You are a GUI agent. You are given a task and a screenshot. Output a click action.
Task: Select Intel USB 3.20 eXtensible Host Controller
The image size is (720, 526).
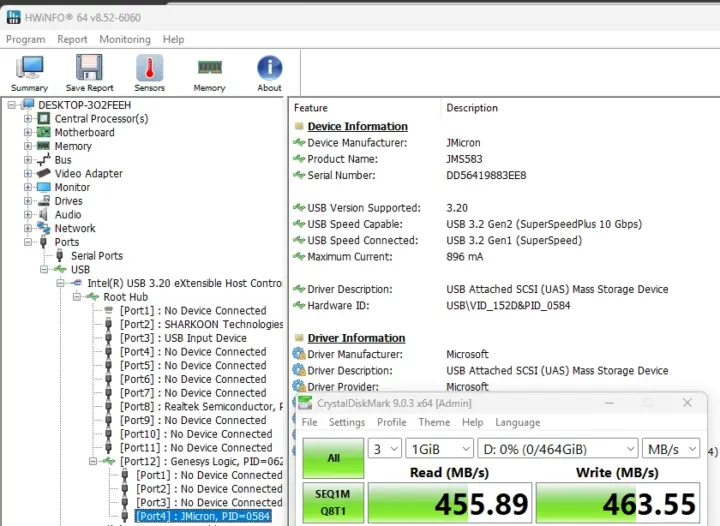pyautogui.click(x=185, y=283)
